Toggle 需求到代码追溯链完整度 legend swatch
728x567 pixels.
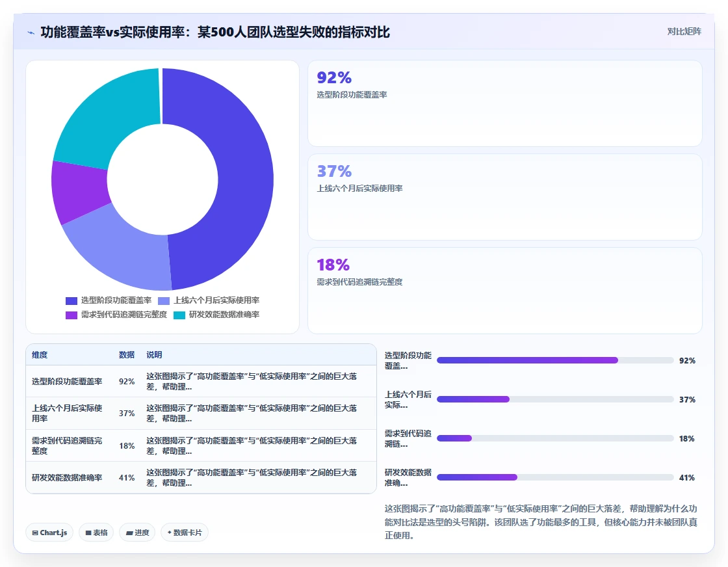click(x=71, y=315)
